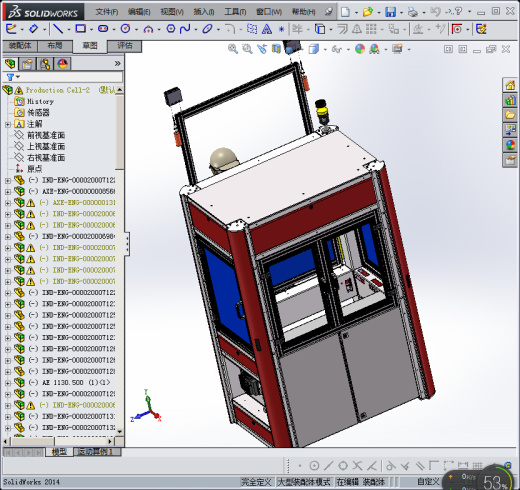
Task: Switch to the 装配体 tab
Action: pyautogui.click(x=20, y=46)
